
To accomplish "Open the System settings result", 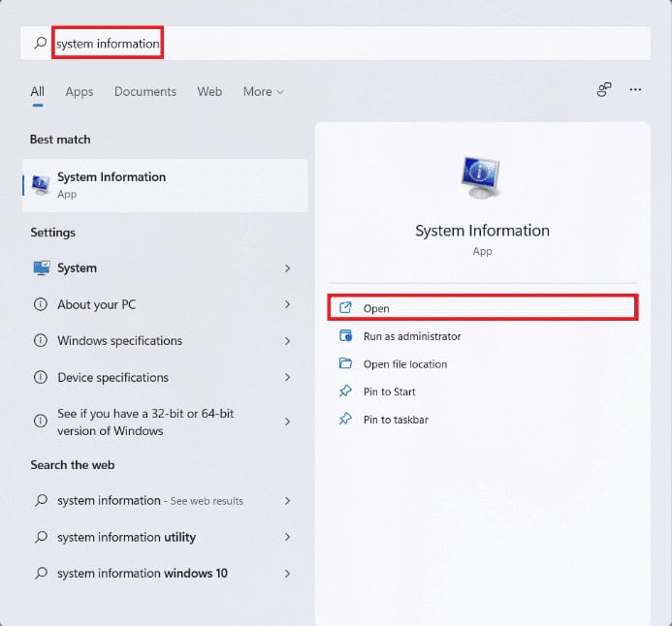I will pos(165,268).
